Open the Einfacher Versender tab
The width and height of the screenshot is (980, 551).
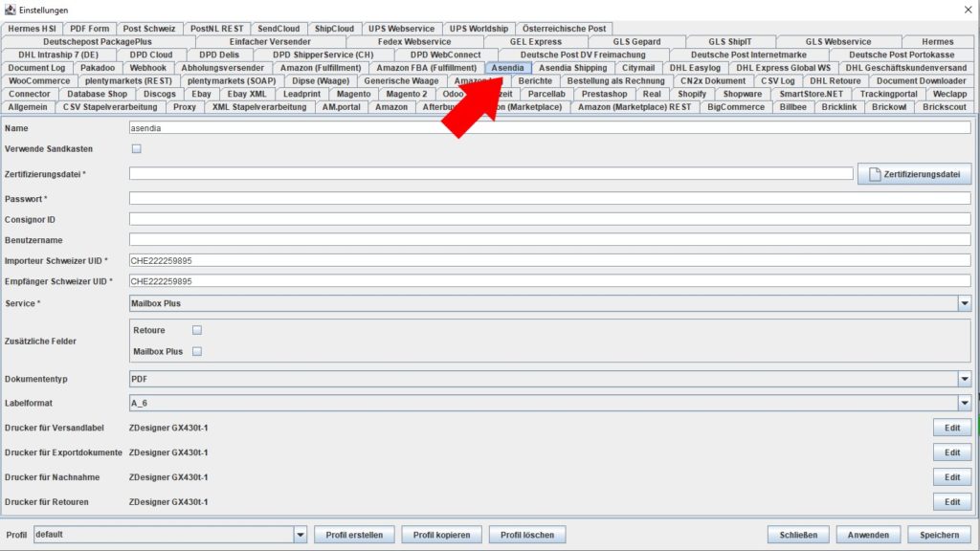270,42
